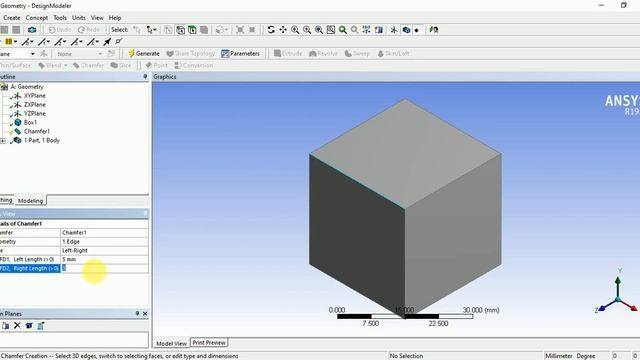Viewport: 640px width, 360px height.
Task: Switch to the Model View tab
Action: (x=171, y=343)
